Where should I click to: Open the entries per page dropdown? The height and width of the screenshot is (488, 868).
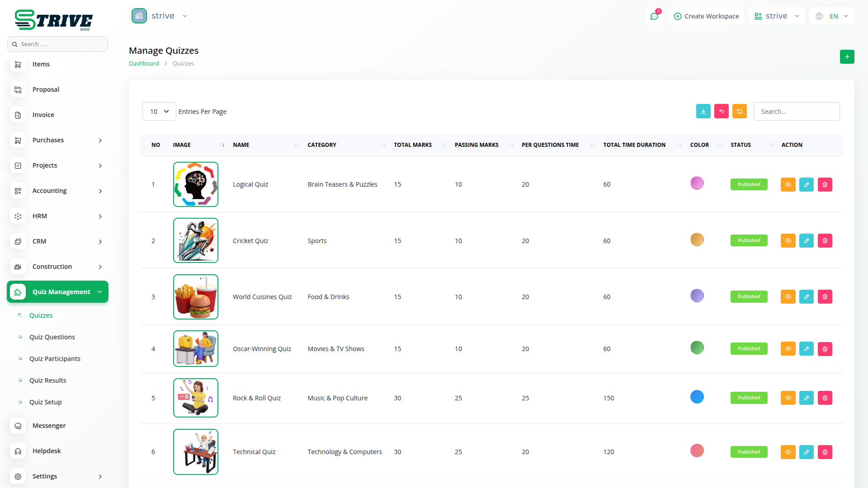click(x=159, y=112)
